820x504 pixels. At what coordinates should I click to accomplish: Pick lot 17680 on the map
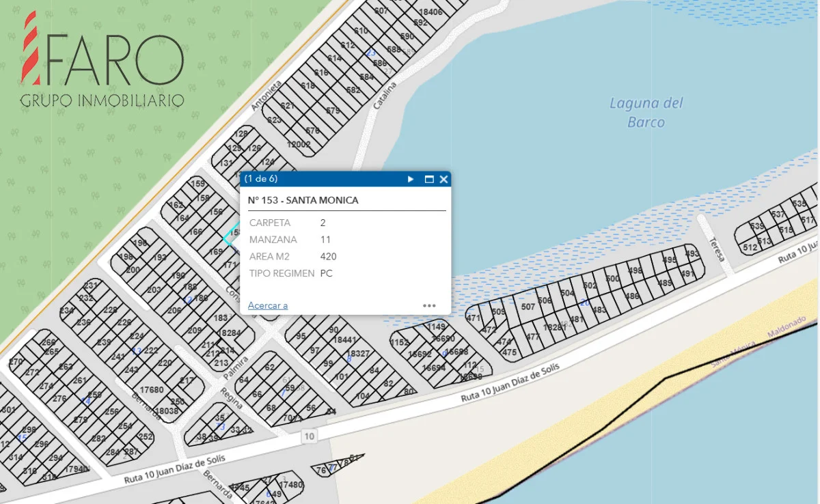(151, 390)
